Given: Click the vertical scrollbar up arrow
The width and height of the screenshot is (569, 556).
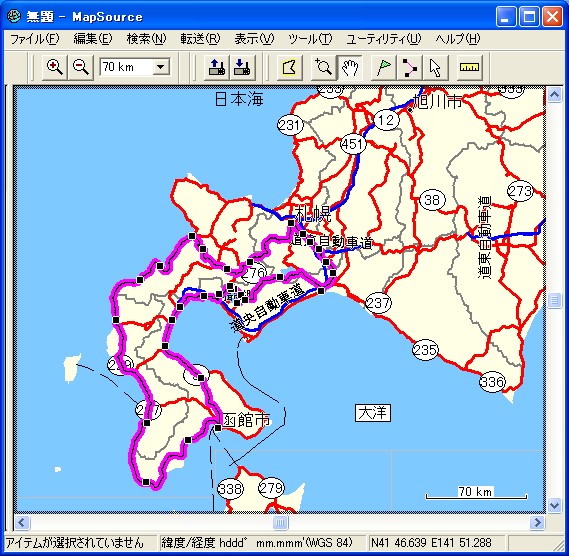Looking at the screenshot, I should click(554, 95).
